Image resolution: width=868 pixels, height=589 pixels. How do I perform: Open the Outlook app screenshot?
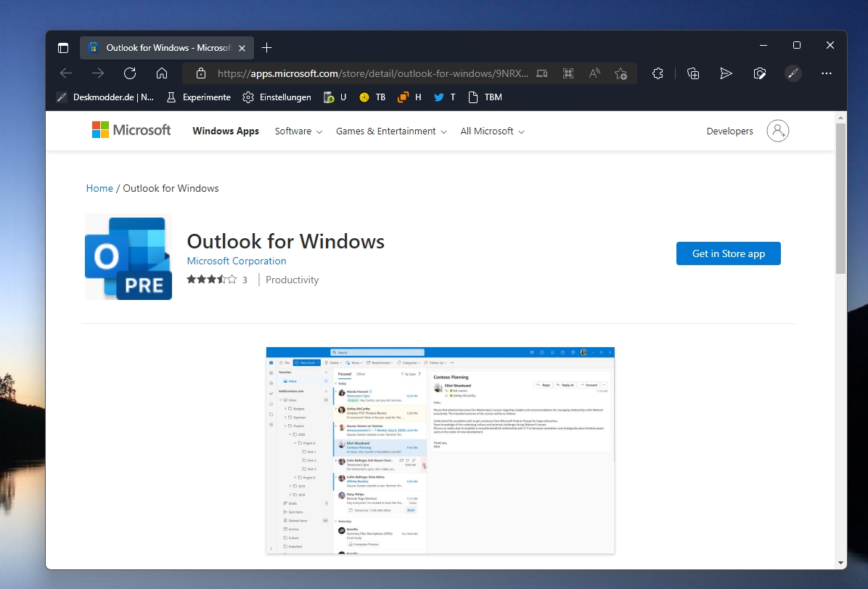pyautogui.click(x=440, y=450)
